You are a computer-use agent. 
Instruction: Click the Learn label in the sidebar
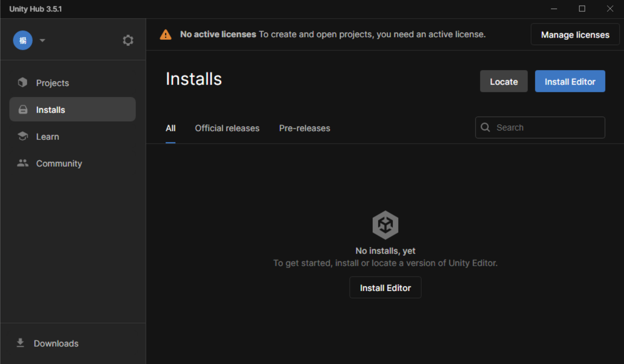coord(48,137)
